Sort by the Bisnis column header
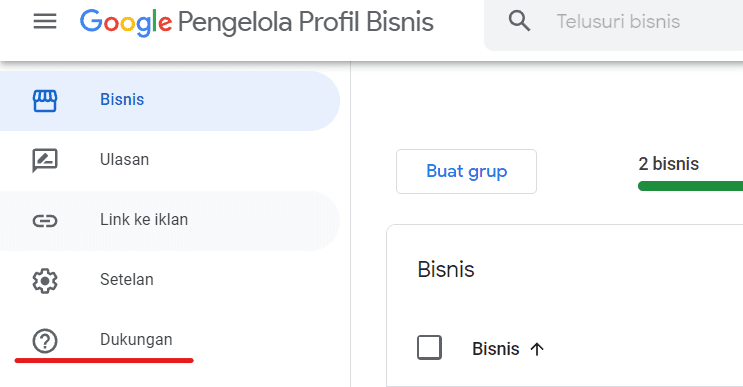 click(x=496, y=349)
